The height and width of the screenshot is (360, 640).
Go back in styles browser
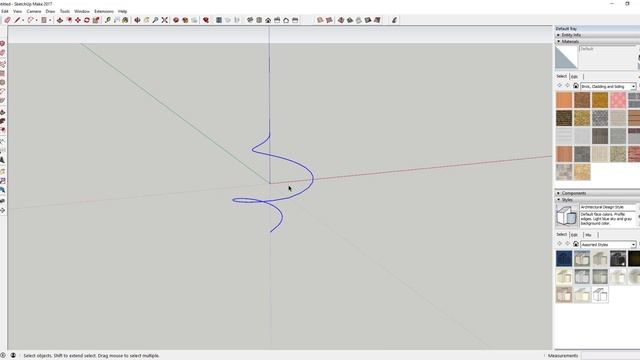coord(560,244)
